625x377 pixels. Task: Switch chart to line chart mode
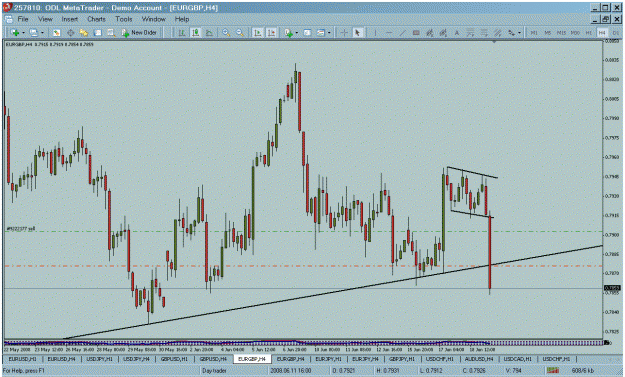(209, 33)
